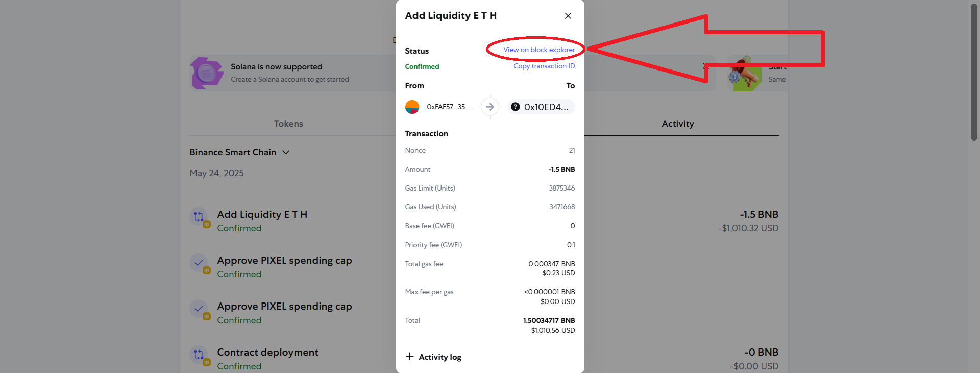Click the sender account avatar icon
980x373 pixels.
pyautogui.click(x=412, y=107)
